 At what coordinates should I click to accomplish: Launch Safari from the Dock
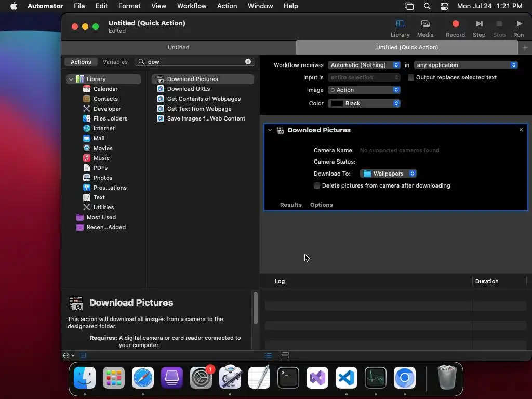[143, 378]
